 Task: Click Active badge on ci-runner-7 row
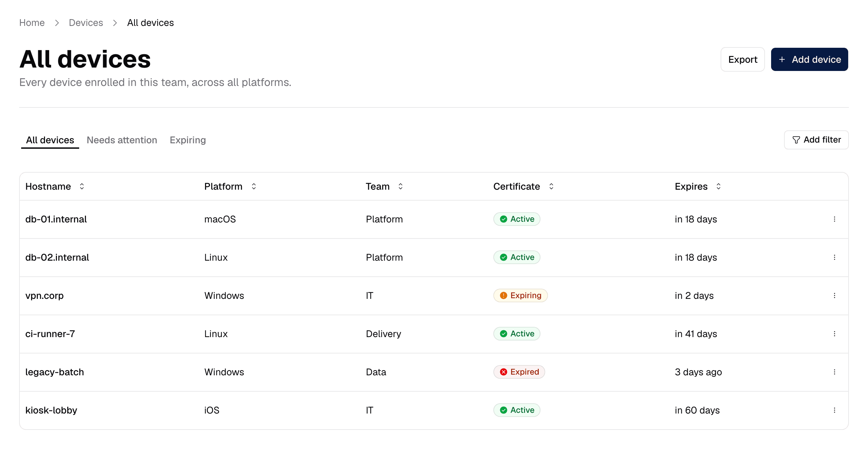tap(517, 334)
